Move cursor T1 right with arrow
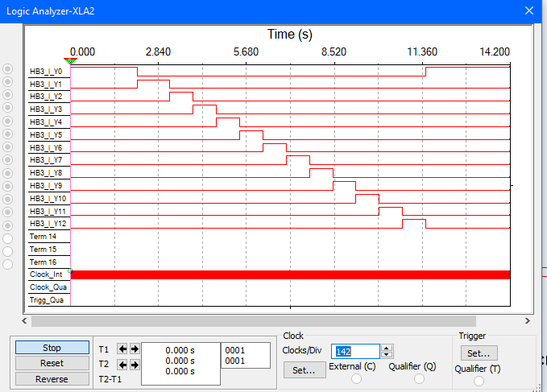 135,349
